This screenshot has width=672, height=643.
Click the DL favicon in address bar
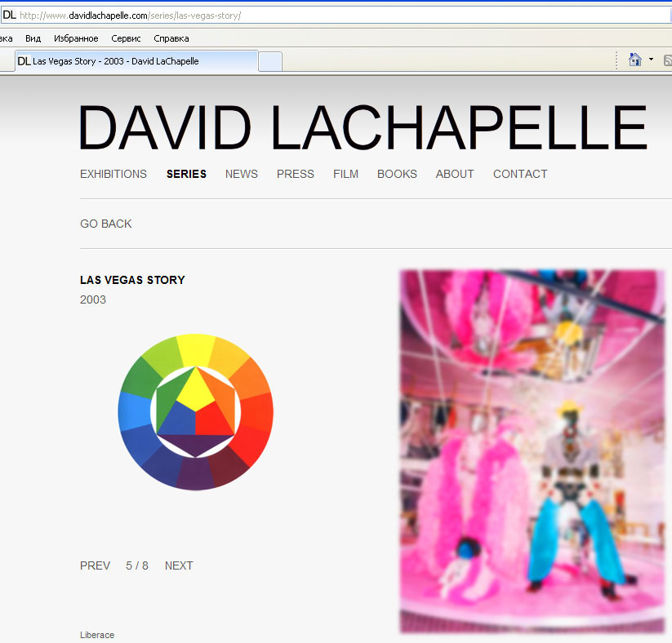[10, 16]
